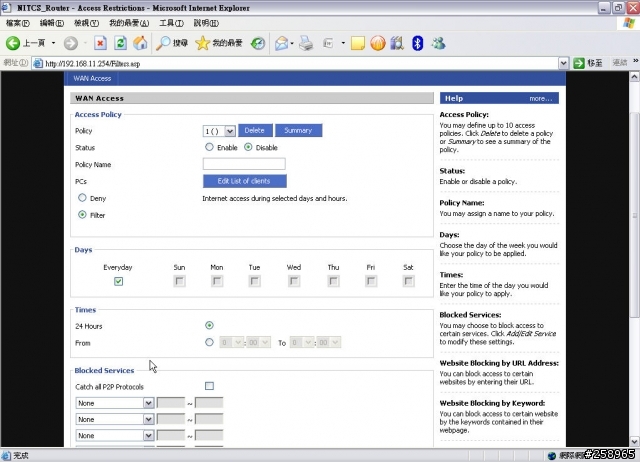Screen dimensions: 640x462
Task: Open the Messenger buddies icon
Action: point(439,43)
